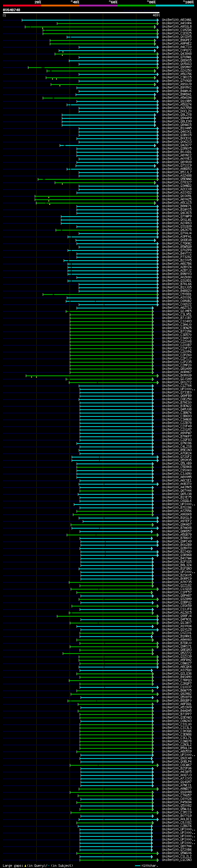Click the orange ~40% identity legend segment

tap(60, 6)
